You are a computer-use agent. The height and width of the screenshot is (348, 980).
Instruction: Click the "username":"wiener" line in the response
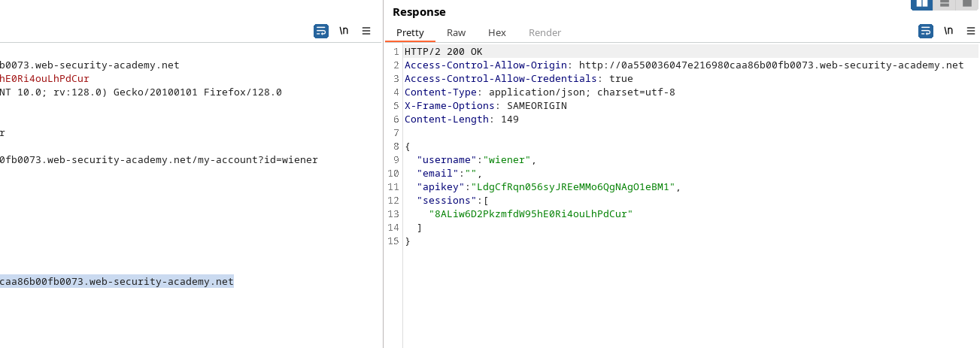point(475,160)
